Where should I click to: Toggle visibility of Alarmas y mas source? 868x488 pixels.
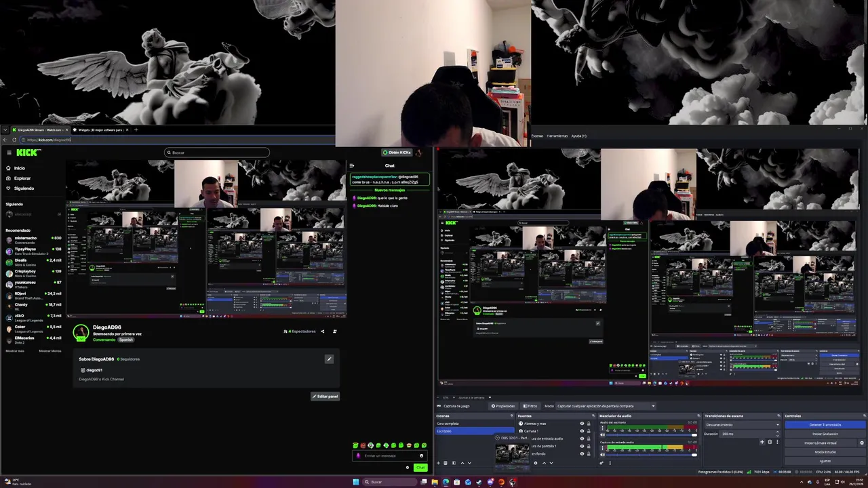[x=582, y=424]
